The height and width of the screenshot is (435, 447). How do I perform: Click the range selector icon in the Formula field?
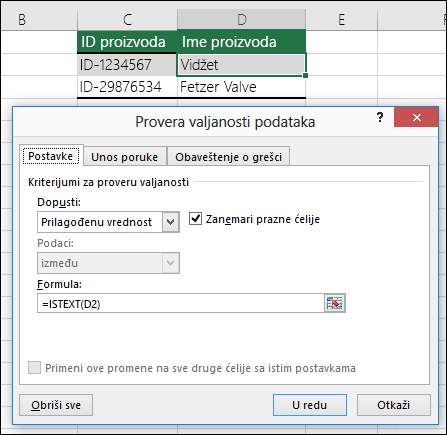tap(335, 303)
